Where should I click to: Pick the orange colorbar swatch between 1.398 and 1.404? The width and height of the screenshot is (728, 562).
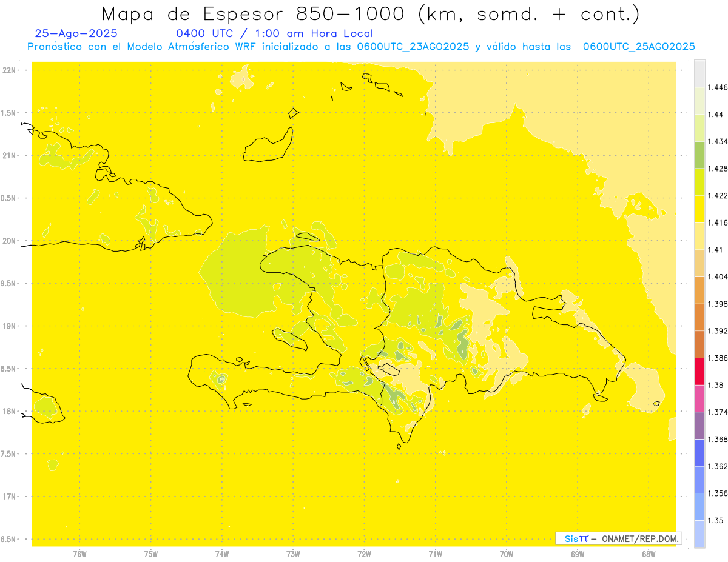[699, 290]
